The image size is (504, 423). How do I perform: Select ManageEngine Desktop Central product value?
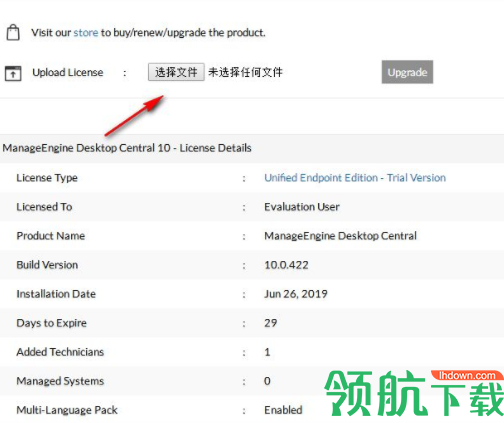(340, 236)
